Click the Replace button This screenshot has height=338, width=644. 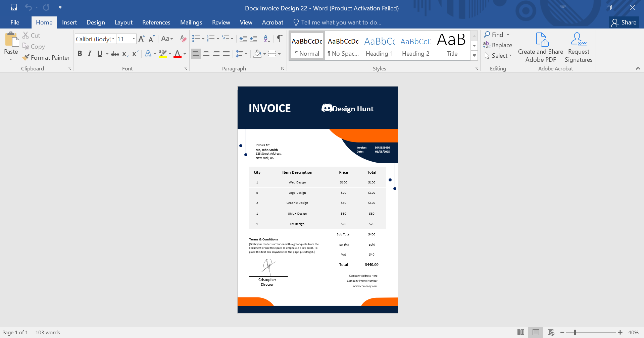click(x=498, y=45)
